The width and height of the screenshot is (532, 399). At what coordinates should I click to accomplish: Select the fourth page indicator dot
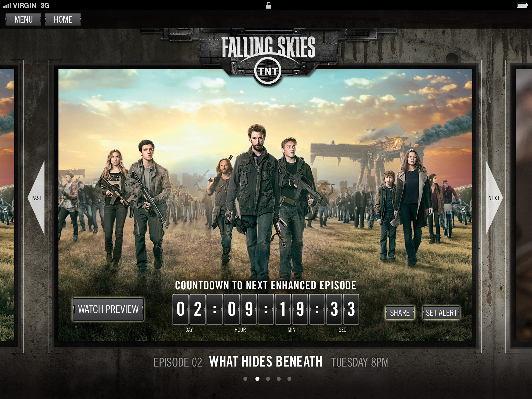pos(279,379)
